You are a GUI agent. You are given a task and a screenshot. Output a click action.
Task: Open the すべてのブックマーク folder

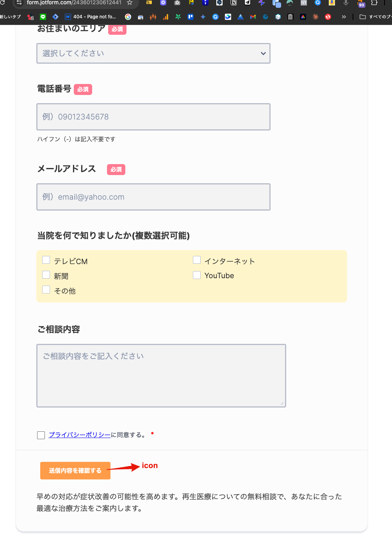pyautogui.click(x=375, y=17)
